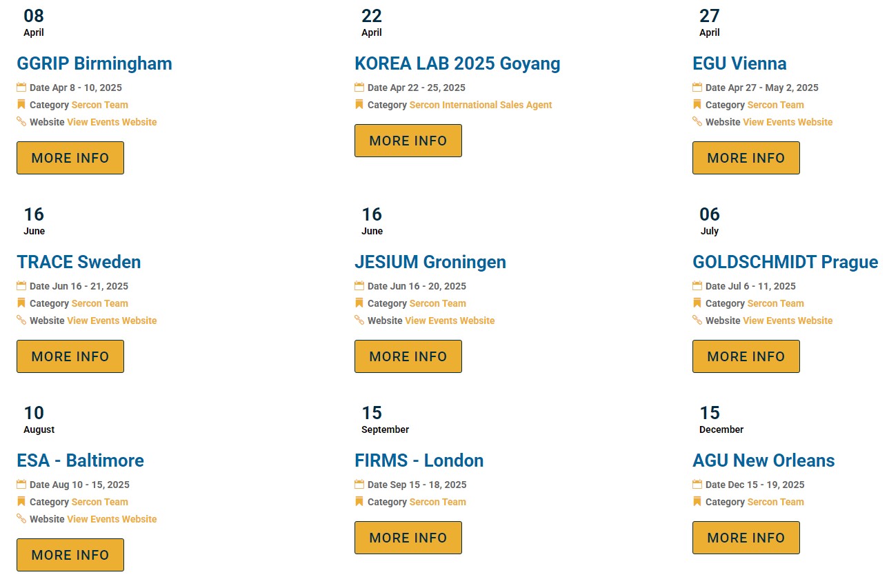Visit View Events Website for JESIUM Groningen
889x588 pixels.
coord(450,321)
